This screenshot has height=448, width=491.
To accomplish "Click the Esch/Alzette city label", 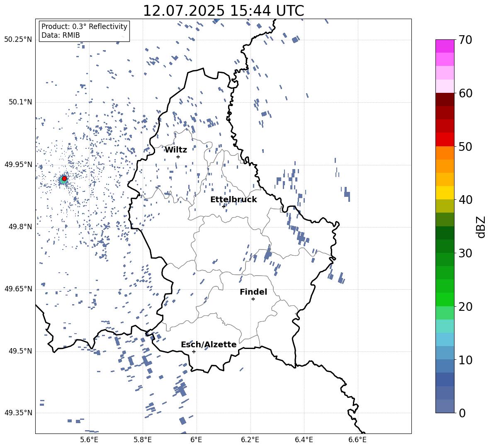I will (x=209, y=345).
